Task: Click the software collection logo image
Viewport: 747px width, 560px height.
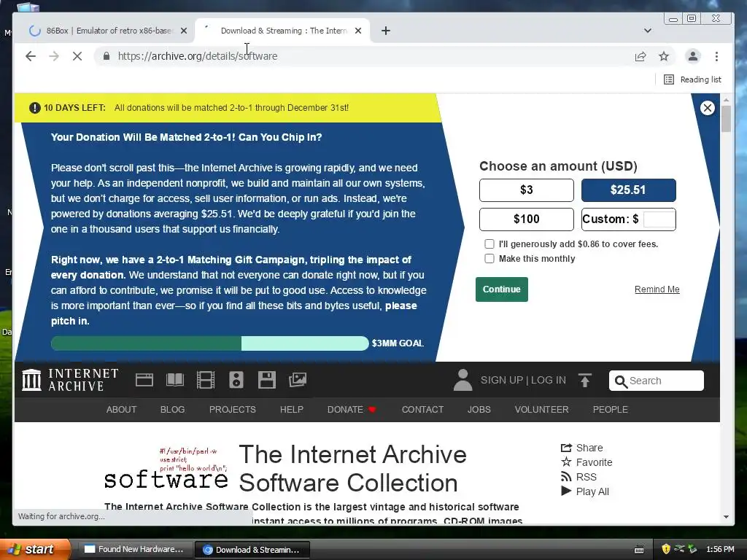Action: [166, 470]
